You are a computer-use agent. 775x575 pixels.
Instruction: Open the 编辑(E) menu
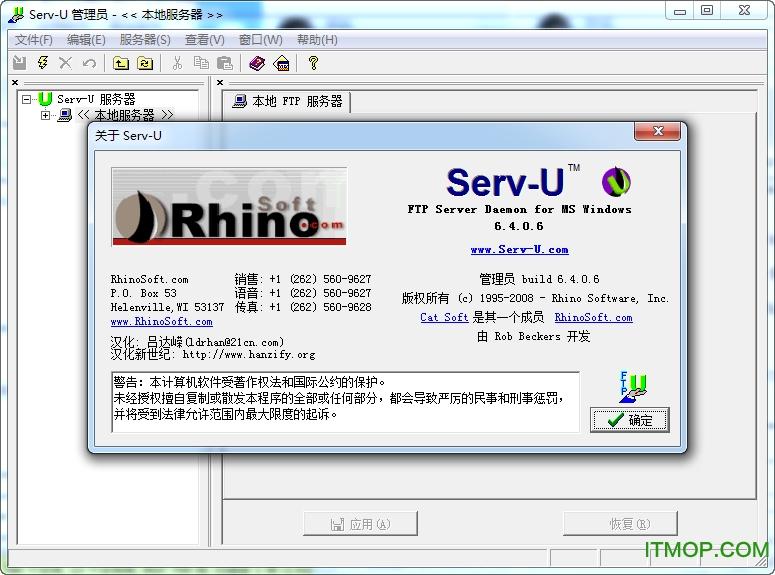86,40
